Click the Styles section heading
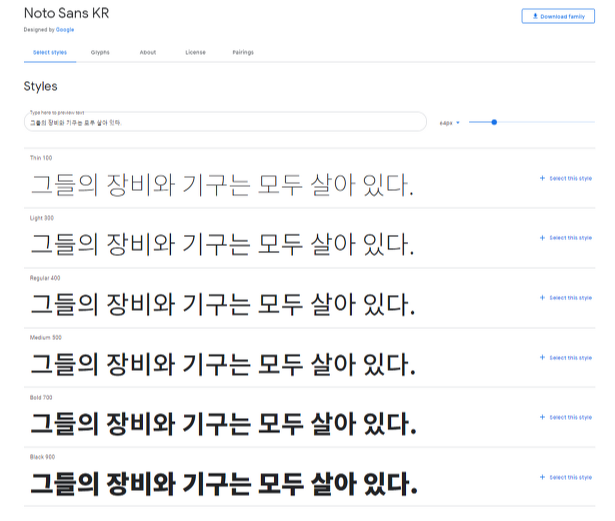This screenshot has height=521, width=615. 40,86
